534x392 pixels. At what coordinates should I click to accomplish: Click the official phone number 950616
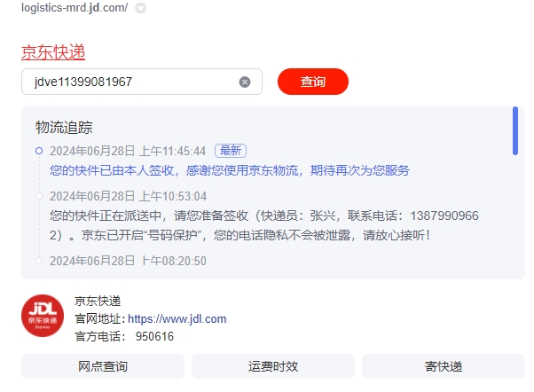[154, 336]
